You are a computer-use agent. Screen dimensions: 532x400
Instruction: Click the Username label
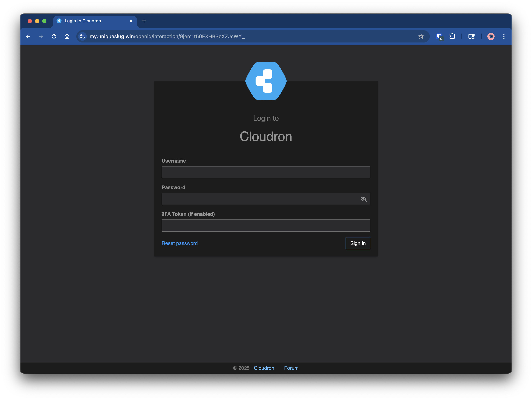(174, 161)
